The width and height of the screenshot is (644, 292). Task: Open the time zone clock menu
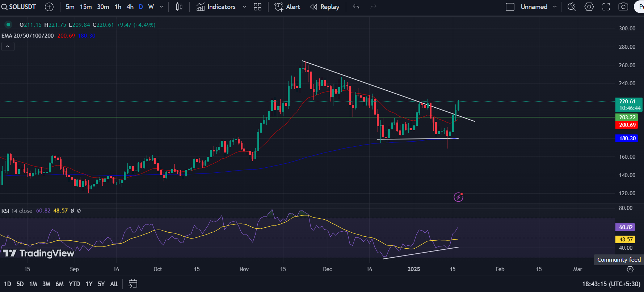tap(611, 284)
